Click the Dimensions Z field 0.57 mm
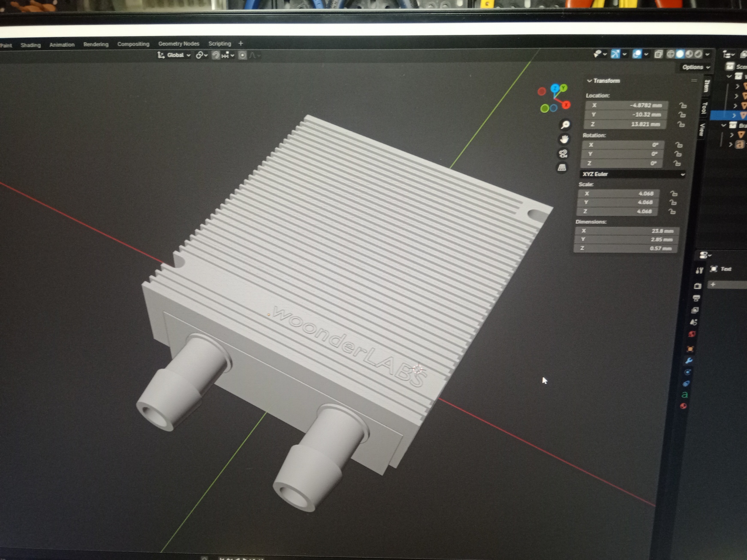This screenshot has height=560, width=747. 625,248
